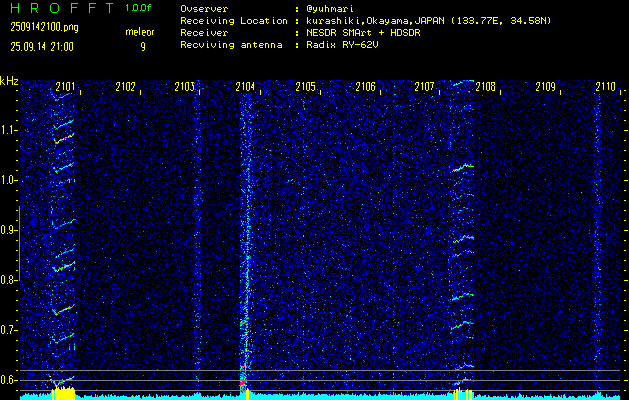
Task: Click the 1.0 kHz axis label
Action: pos(7,180)
